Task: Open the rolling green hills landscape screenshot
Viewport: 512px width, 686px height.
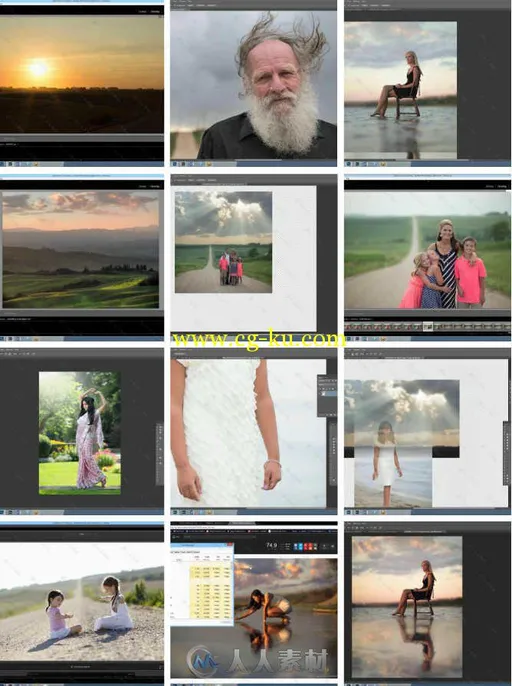Action: tap(82, 257)
